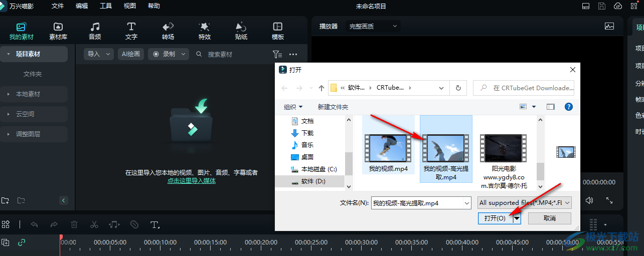Click the up-folder arrow in the dialog
Screen dimensions: 644x256
321,88
